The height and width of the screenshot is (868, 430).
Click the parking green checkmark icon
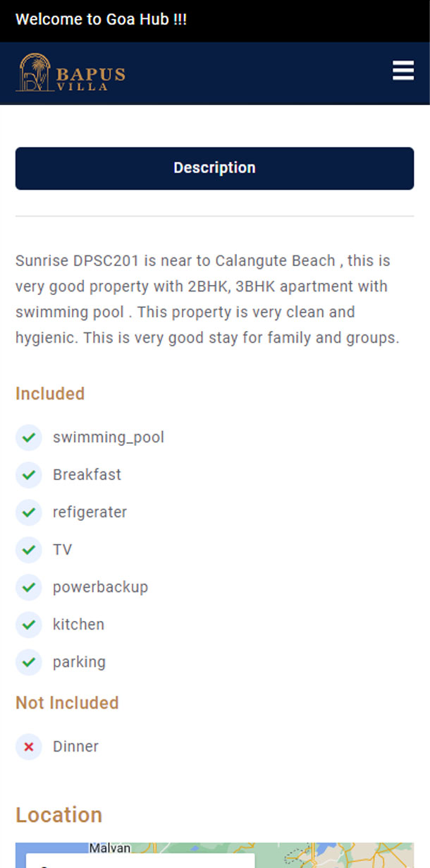click(29, 662)
